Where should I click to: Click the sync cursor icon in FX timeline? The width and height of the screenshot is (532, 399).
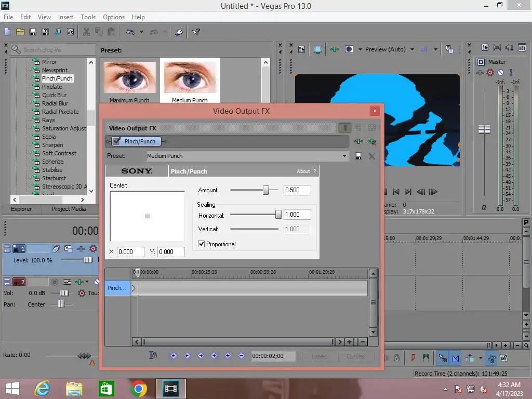[153, 355]
